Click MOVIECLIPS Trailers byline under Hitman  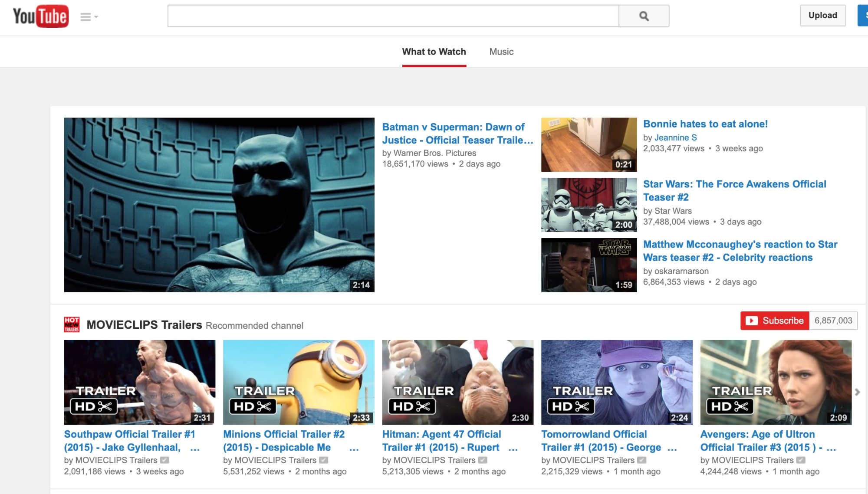(434, 460)
